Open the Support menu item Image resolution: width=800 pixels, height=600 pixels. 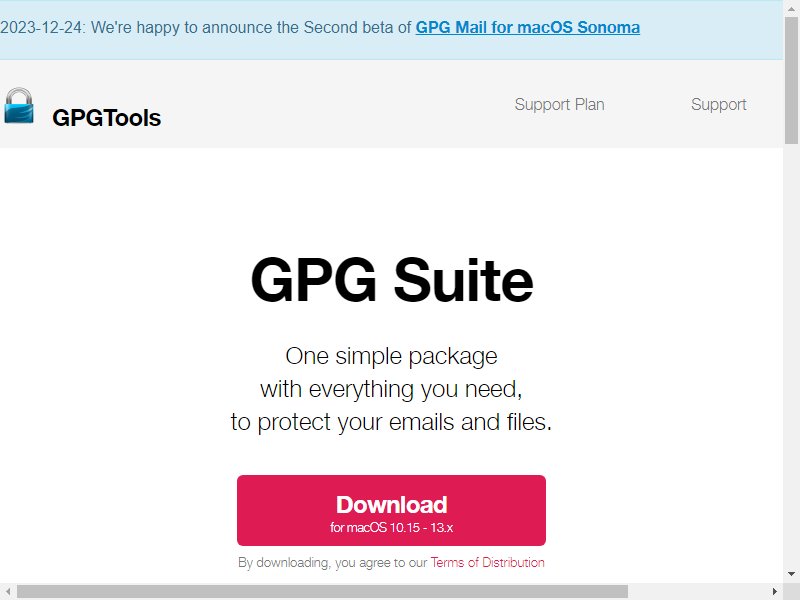point(718,105)
